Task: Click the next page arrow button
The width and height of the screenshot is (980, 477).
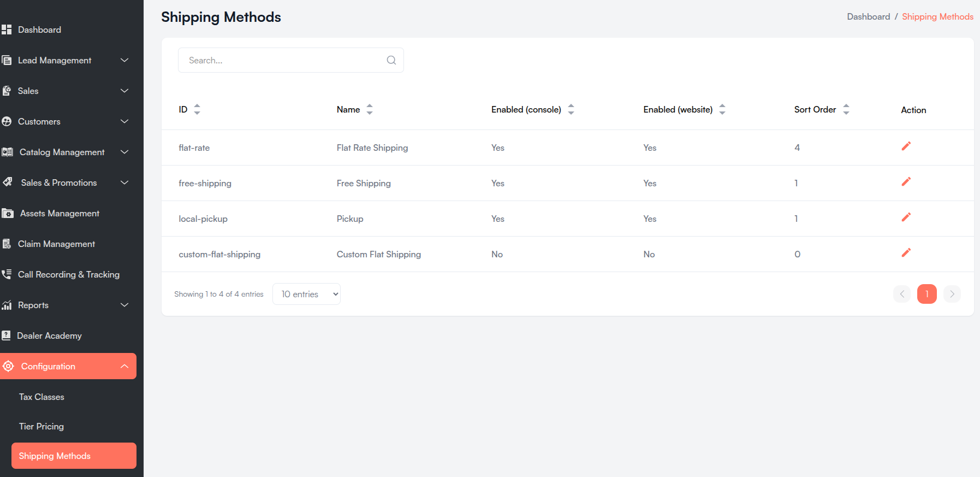Action: [x=952, y=294]
